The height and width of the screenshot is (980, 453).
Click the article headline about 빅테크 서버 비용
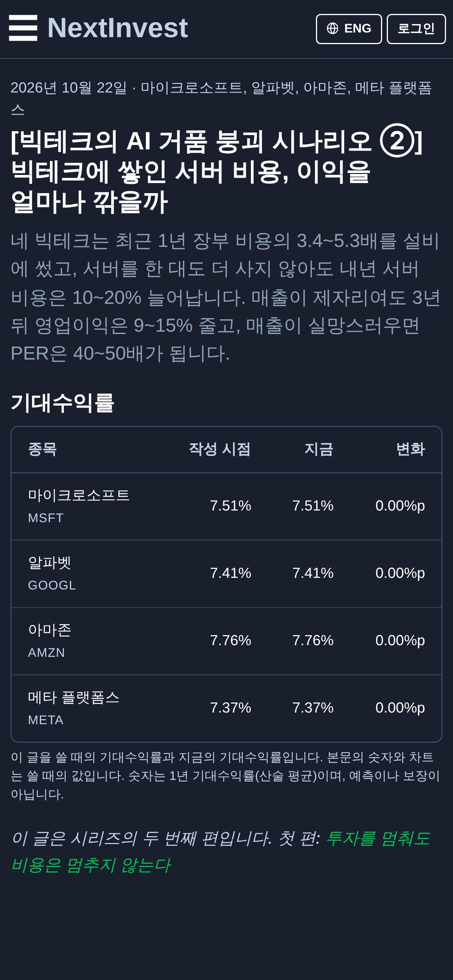[217, 171]
